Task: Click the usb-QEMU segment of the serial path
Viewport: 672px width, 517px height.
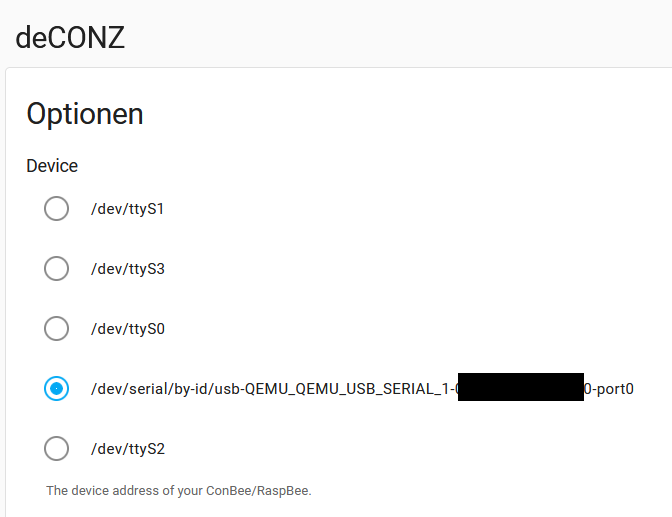Action: tap(253, 389)
